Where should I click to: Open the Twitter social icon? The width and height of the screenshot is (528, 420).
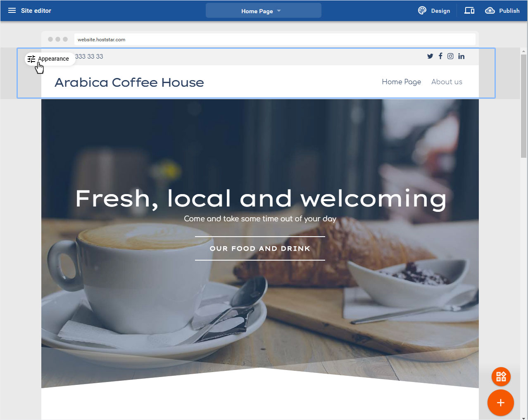(x=430, y=56)
